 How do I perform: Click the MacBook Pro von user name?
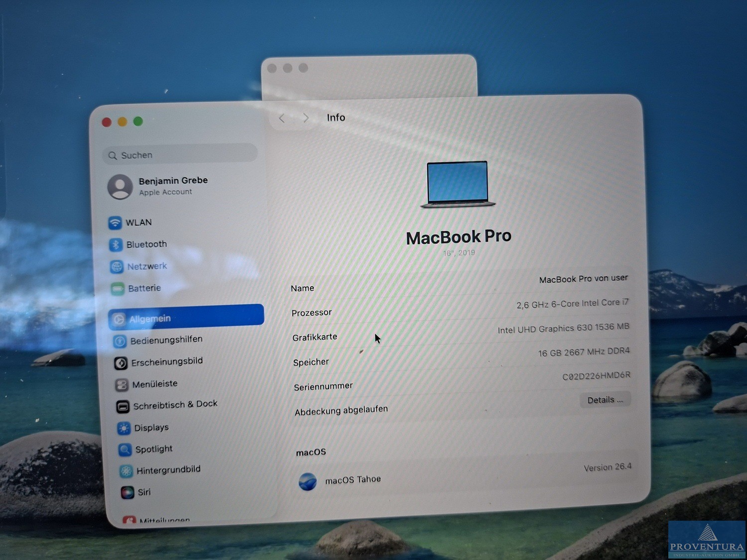coord(583,279)
